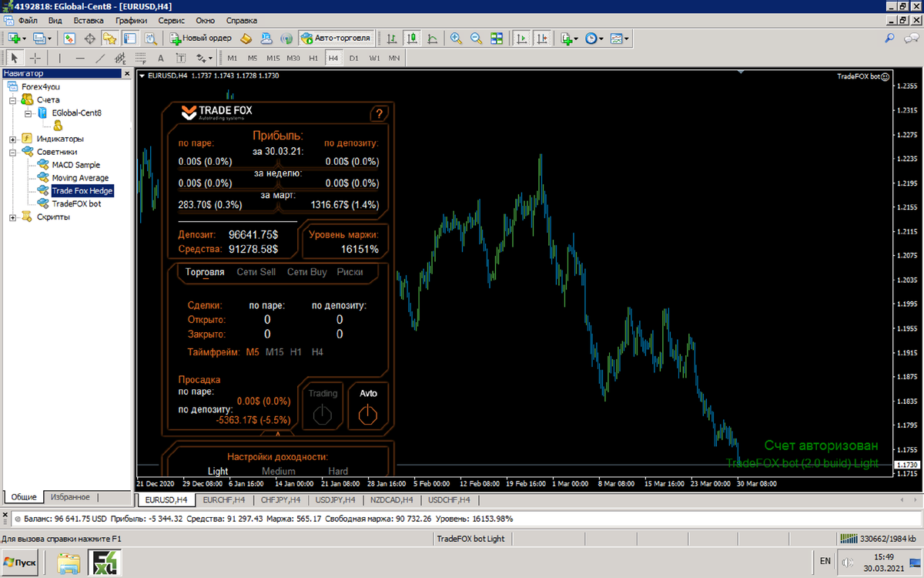The width and height of the screenshot is (924, 578).
Task: Collapse the Советники tree node
Action: pyautogui.click(x=13, y=152)
